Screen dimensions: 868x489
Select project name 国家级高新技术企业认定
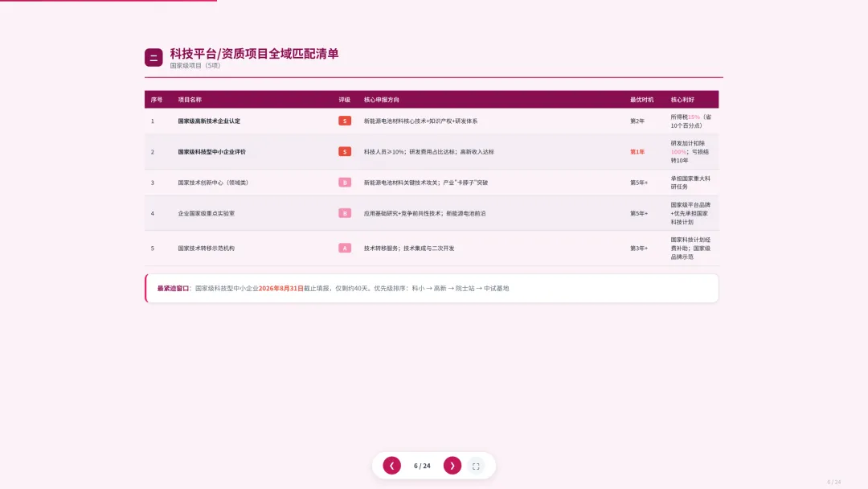209,121
